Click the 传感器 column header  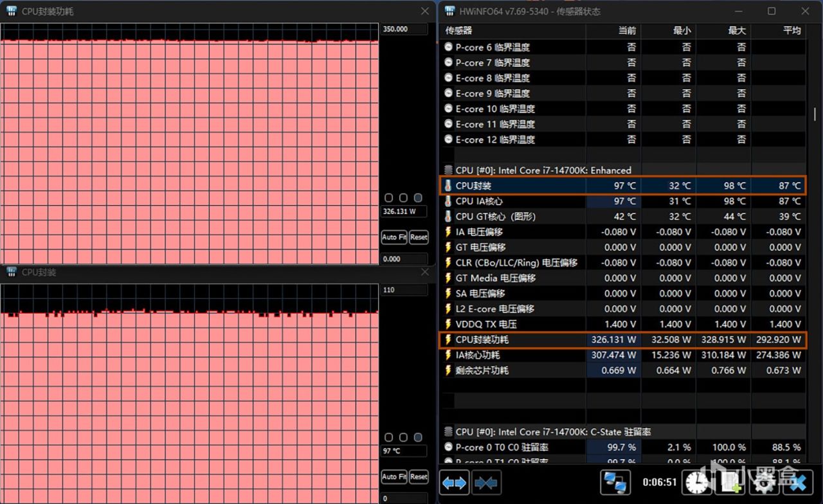458,30
